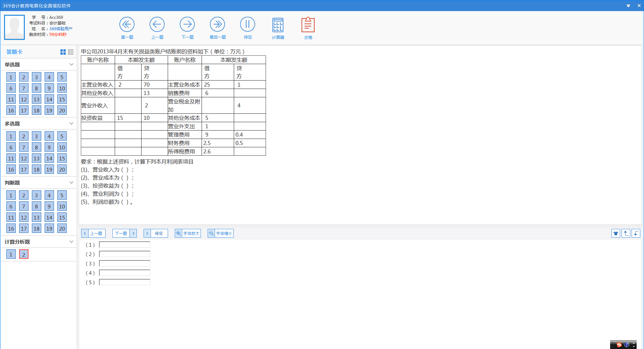Screen dimensions: 644x349
Task: Shrink the font with 字体缩小 button
Action: pyautogui.click(x=221, y=233)
